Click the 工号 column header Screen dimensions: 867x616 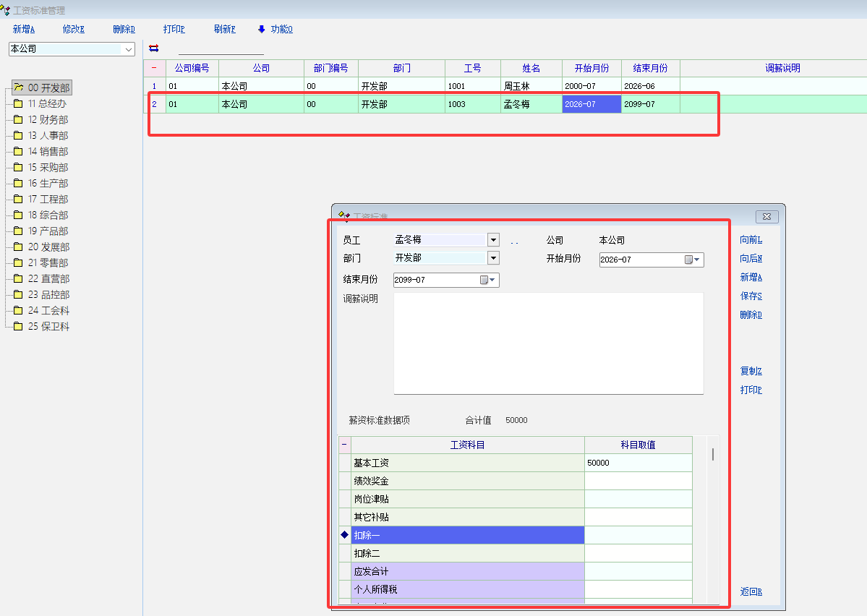(x=472, y=68)
